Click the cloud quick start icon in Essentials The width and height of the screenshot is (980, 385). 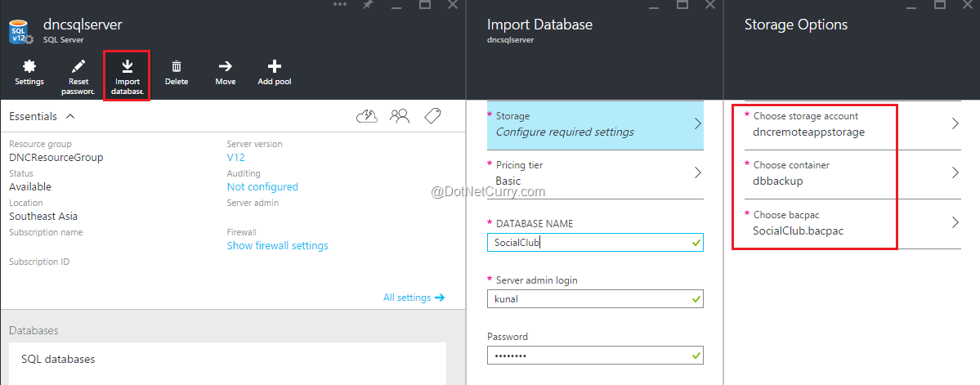coord(367,115)
